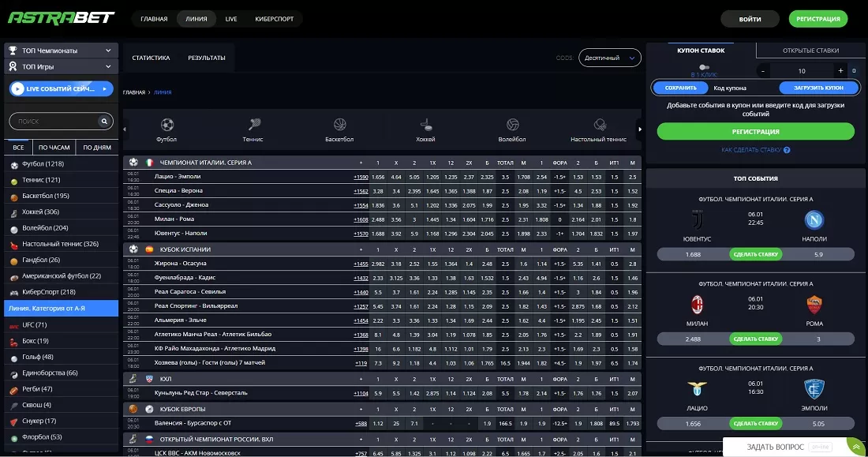Toggle the 'В 1 клик' switch
This screenshot has width=868, height=457.
pos(704,68)
